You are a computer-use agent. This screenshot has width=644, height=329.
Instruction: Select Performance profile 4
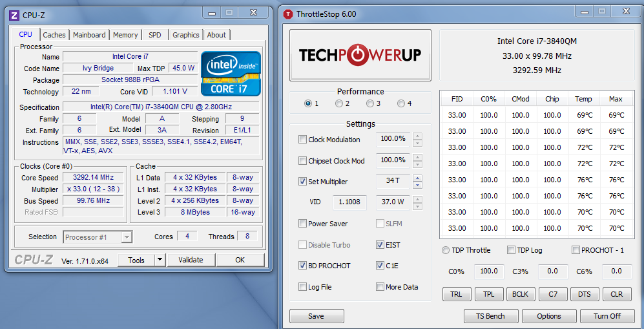pyautogui.click(x=401, y=103)
